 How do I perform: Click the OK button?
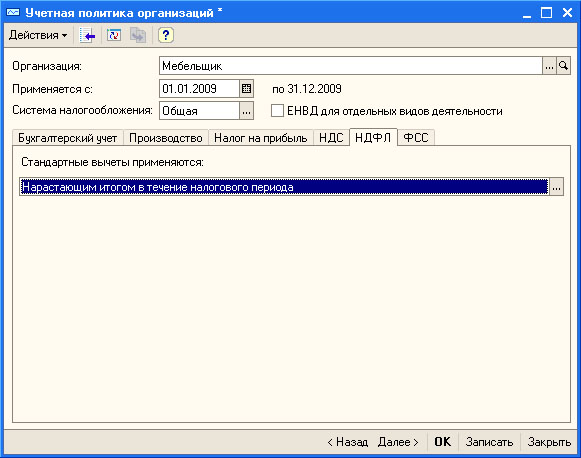pos(442,442)
